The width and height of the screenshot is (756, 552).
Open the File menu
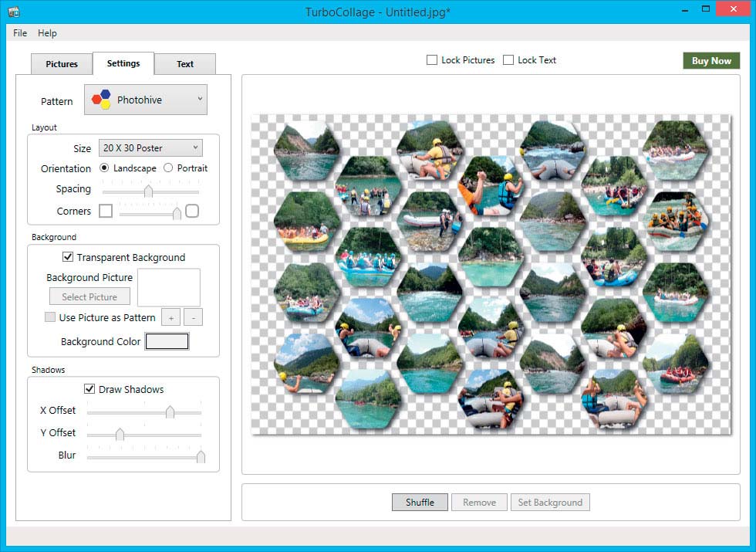20,32
